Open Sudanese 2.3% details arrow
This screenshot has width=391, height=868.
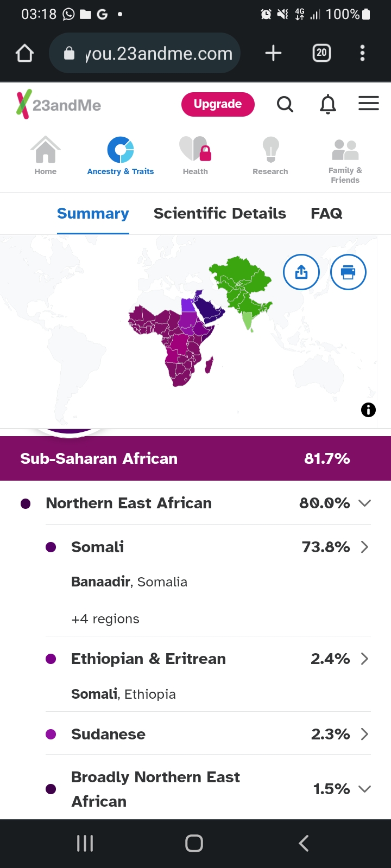point(364,734)
